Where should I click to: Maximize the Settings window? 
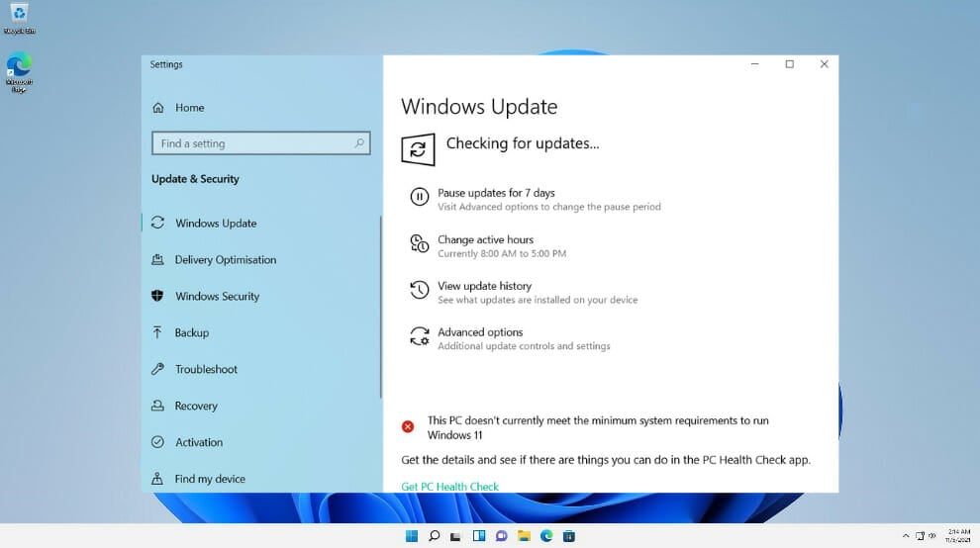click(789, 64)
